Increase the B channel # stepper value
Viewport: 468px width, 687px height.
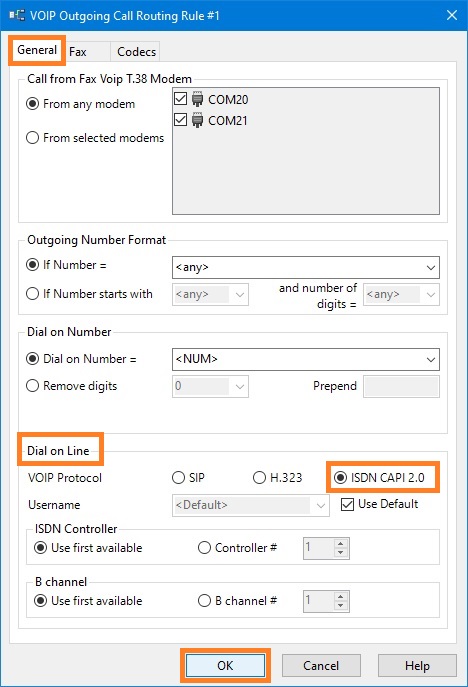click(340, 596)
